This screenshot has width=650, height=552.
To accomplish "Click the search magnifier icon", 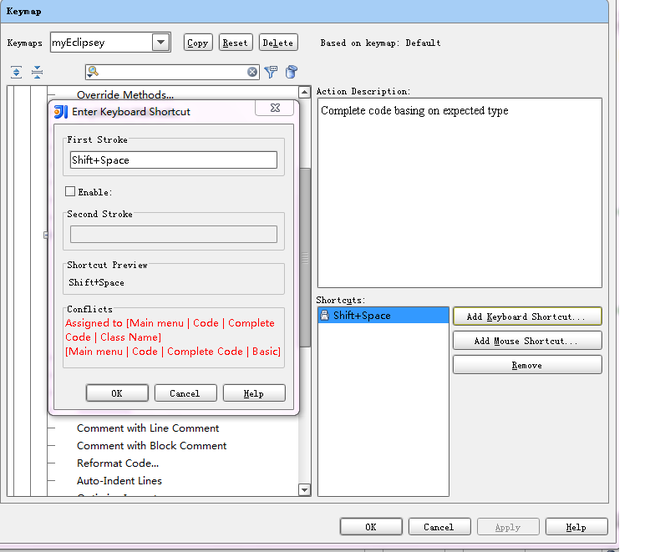I will click(x=93, y=72).
